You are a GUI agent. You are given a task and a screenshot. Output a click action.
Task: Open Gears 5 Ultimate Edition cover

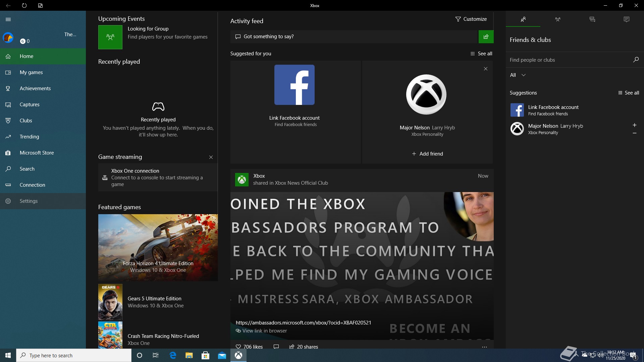click(110, 302)
